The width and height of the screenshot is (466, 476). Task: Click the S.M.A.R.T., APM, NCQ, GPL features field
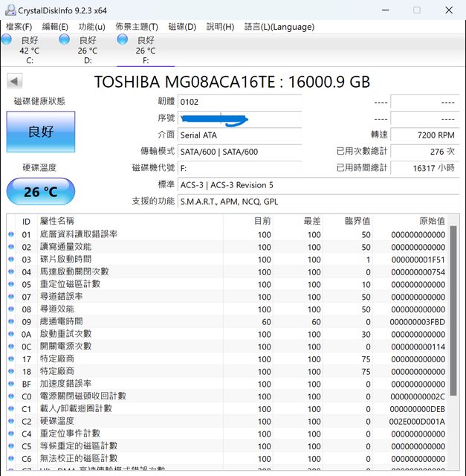click(x=319, y=202)
